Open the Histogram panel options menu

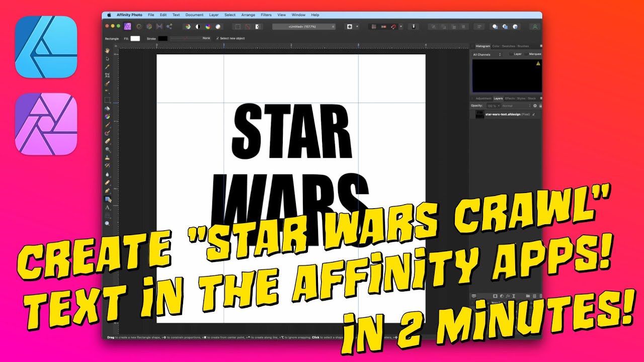[x=541, y=46]
